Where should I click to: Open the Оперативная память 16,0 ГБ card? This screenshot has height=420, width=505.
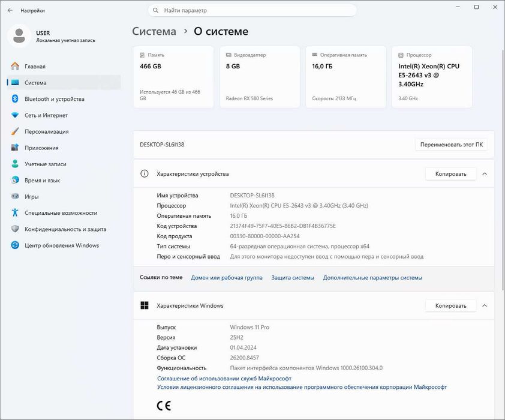click(345, 77)
